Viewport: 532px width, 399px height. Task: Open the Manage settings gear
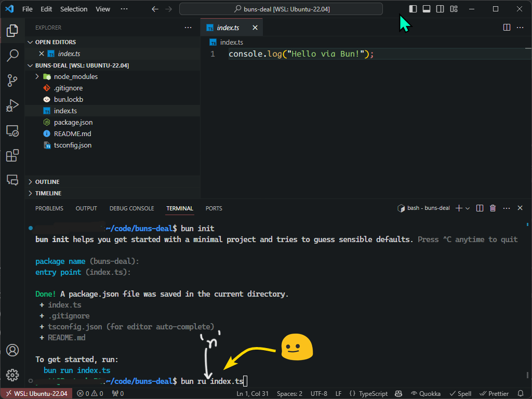pyautogui.click(x=12, y=375)
